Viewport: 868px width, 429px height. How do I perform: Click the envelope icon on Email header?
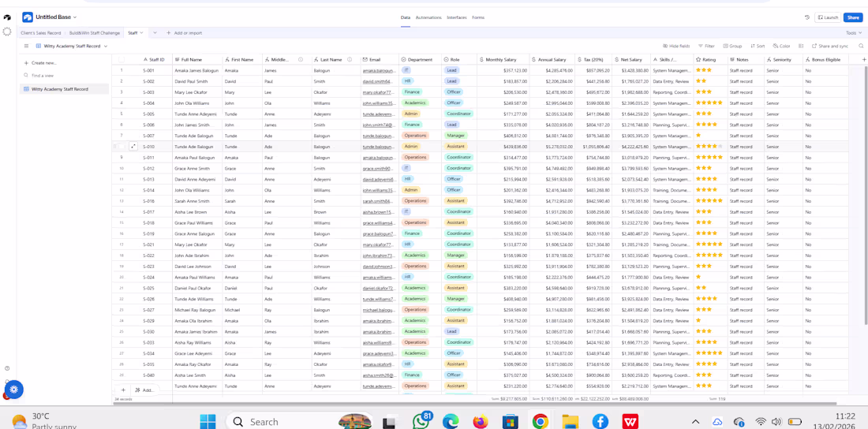365,59
